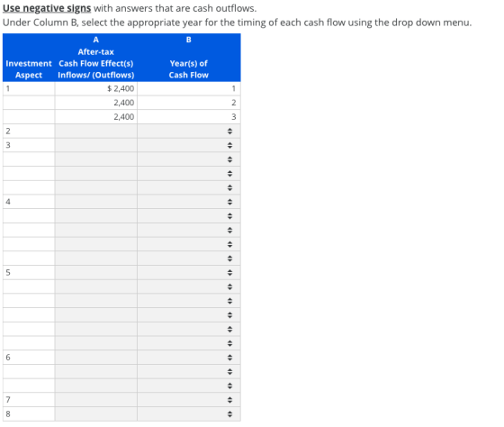Click the 'Investment Aspect' column header
504x427 pixels.
(x=29, y=69)
